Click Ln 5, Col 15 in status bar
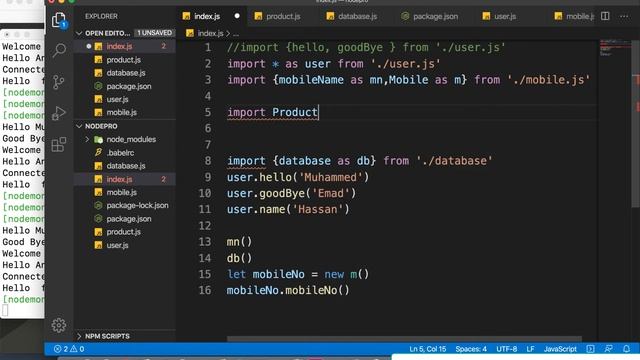 [427, 349]
